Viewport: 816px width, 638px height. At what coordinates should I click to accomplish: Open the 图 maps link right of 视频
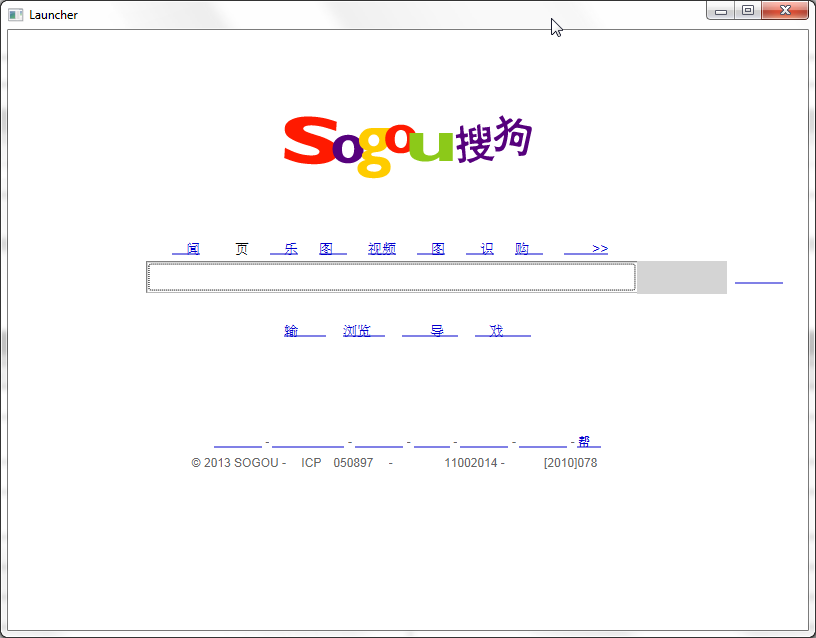[431, 249]
